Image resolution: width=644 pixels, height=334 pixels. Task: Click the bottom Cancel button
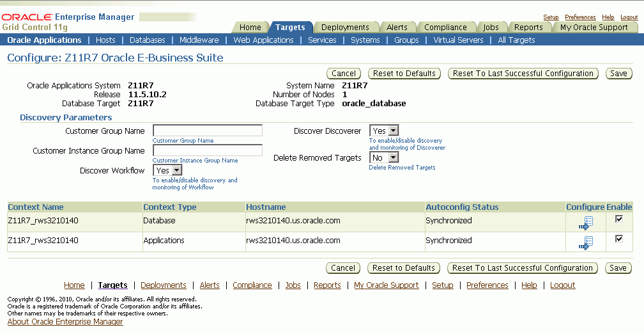point(343,267)
